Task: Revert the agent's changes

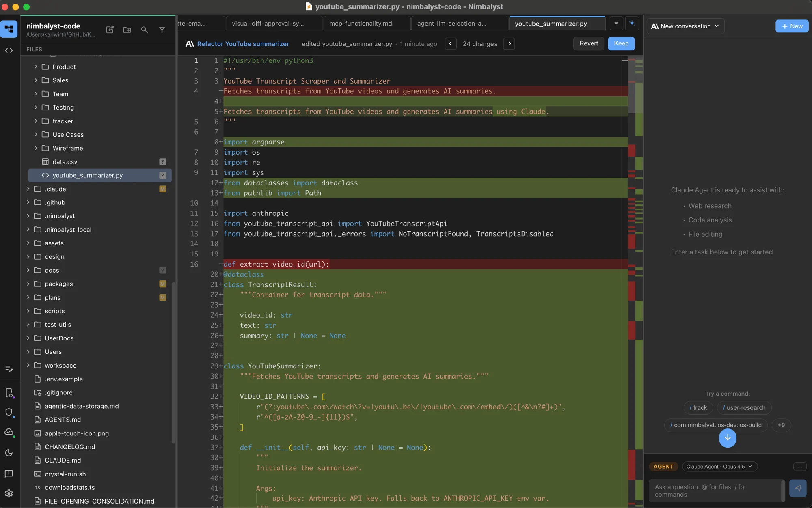Action: coord(588,43)
